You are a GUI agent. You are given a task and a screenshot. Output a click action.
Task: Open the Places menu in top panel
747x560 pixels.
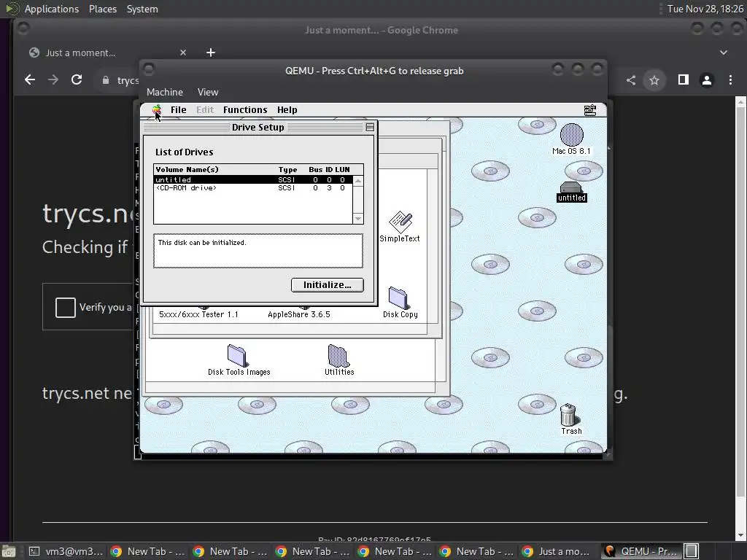(x=102, y=9)
